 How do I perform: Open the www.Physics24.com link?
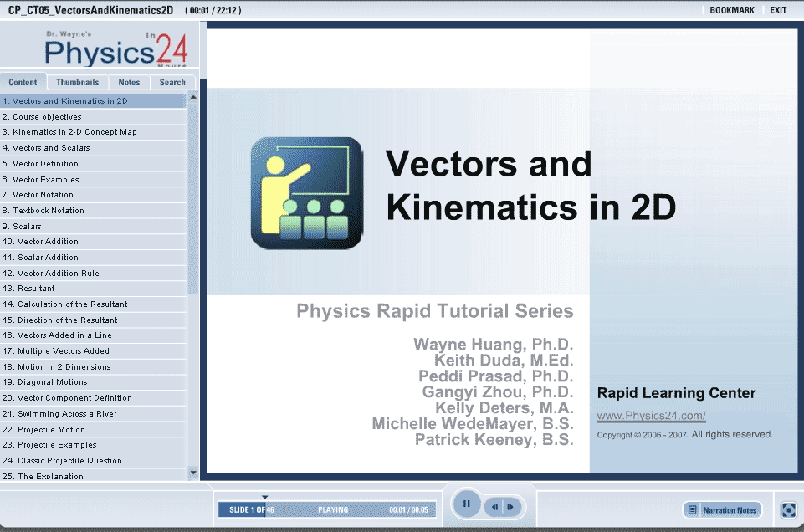point(651,416)
